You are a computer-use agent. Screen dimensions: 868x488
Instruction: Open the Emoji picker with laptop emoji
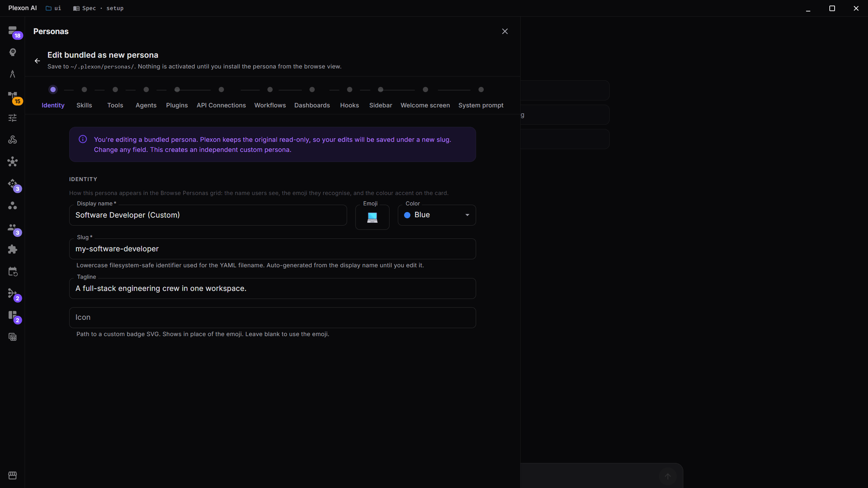pos(372,217)
